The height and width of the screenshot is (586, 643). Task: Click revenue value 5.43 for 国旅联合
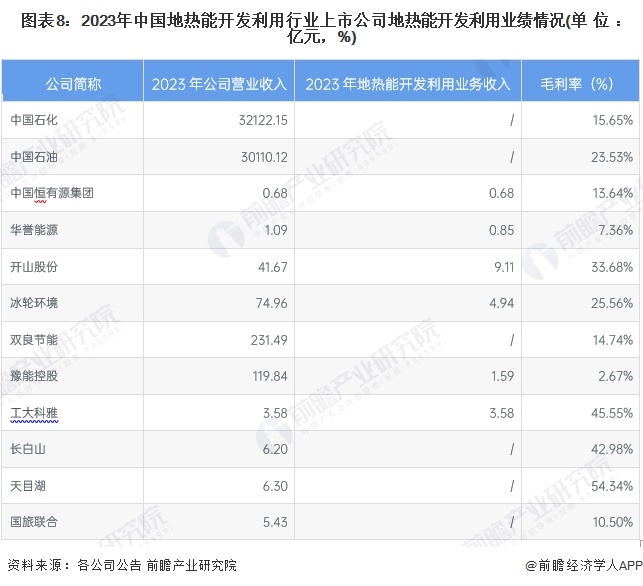coord(275,522)
